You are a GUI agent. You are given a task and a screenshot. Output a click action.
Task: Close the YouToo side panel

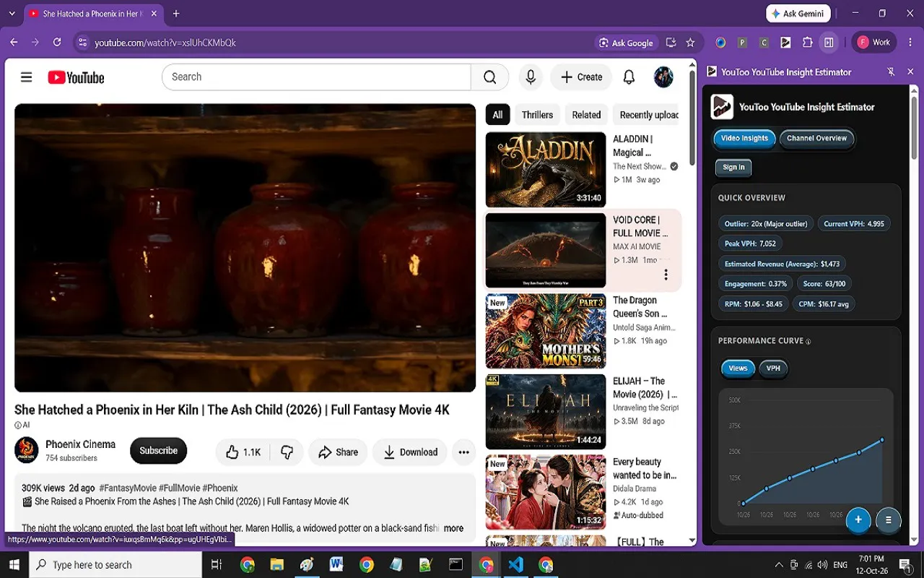click(910, 72)
